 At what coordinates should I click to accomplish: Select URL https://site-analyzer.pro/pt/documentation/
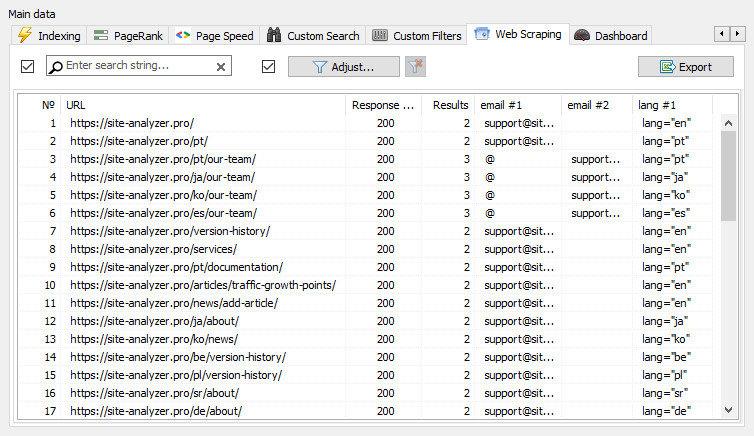pyautogui.click(x=176, y=267)
